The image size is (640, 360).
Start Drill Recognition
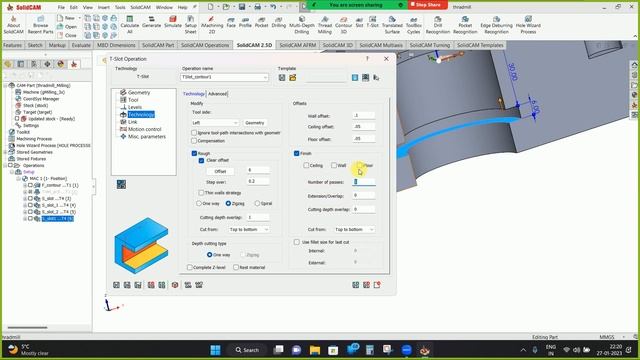438,25
